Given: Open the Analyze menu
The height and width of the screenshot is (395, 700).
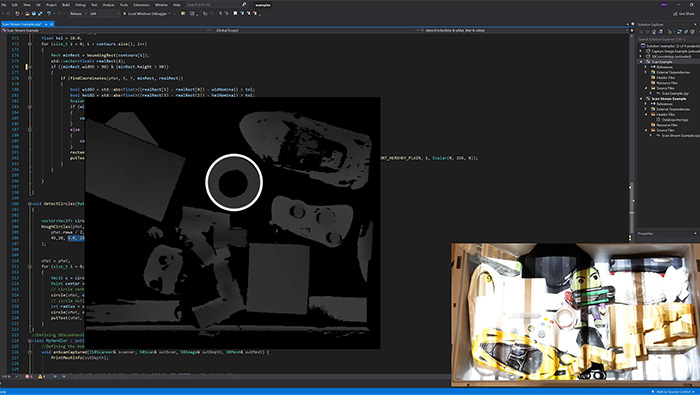Looking at the screenshot, I should 108,5.
